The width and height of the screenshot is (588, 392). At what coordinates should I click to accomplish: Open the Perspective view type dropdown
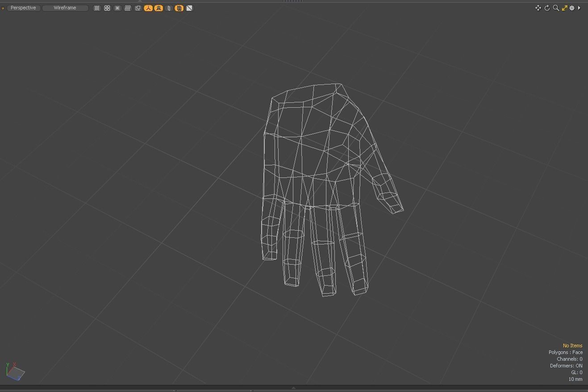23,8
